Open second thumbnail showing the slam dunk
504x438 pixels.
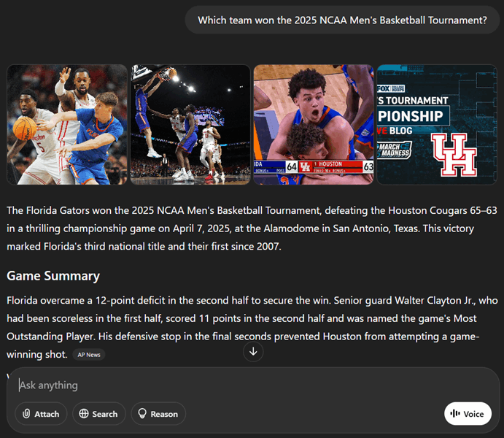(x=190, y=125)
